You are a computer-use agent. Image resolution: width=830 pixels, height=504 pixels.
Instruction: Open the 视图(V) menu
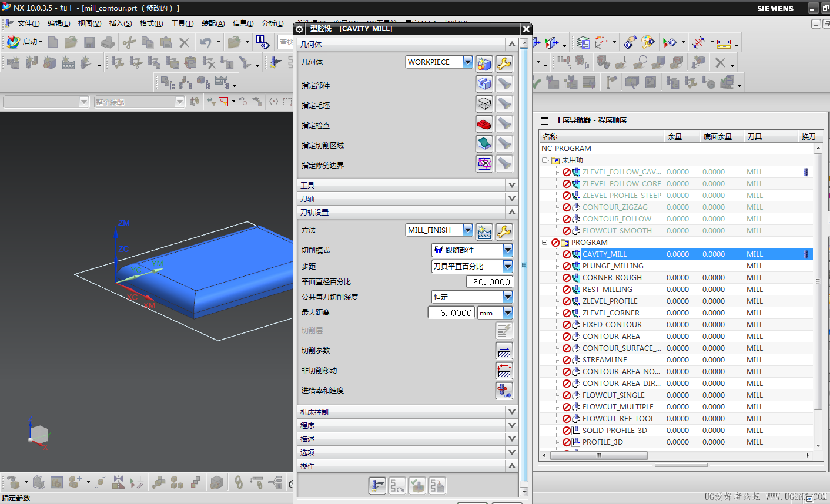[89, 23]
